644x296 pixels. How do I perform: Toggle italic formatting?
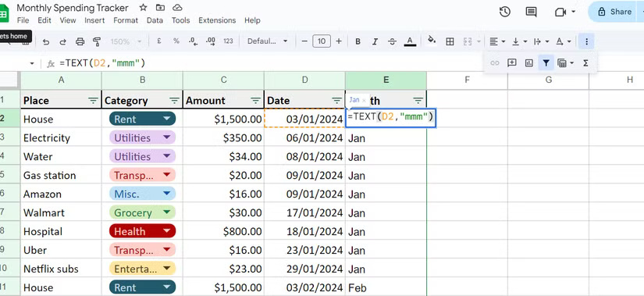point(375,41)
